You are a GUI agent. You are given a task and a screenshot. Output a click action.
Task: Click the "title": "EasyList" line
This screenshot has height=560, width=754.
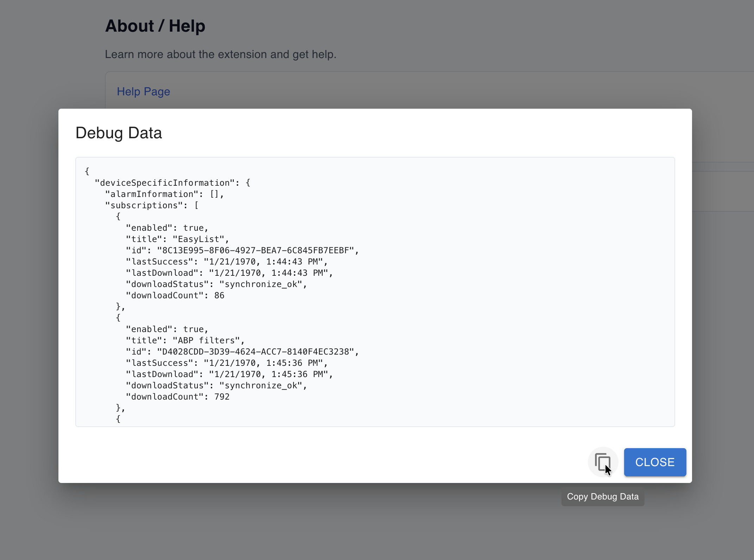point(177,239)
